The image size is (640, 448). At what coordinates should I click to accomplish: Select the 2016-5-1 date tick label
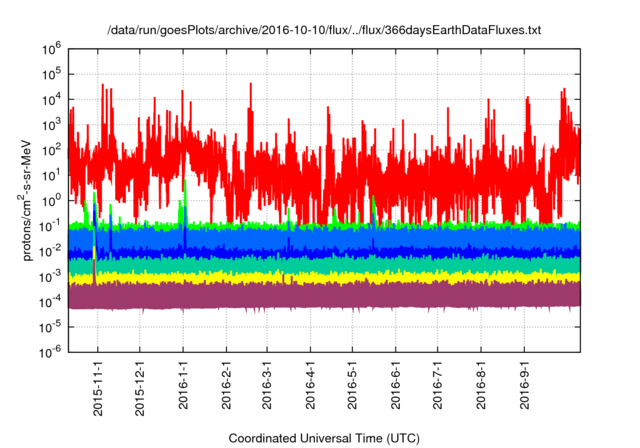[x=352, y=385]
